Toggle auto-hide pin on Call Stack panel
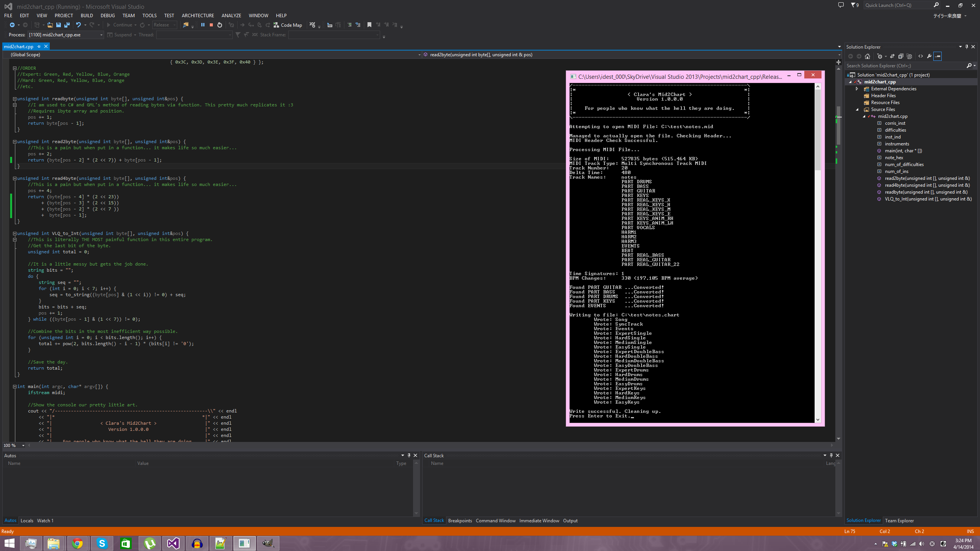Screen dimensions: 980x551 831,455
